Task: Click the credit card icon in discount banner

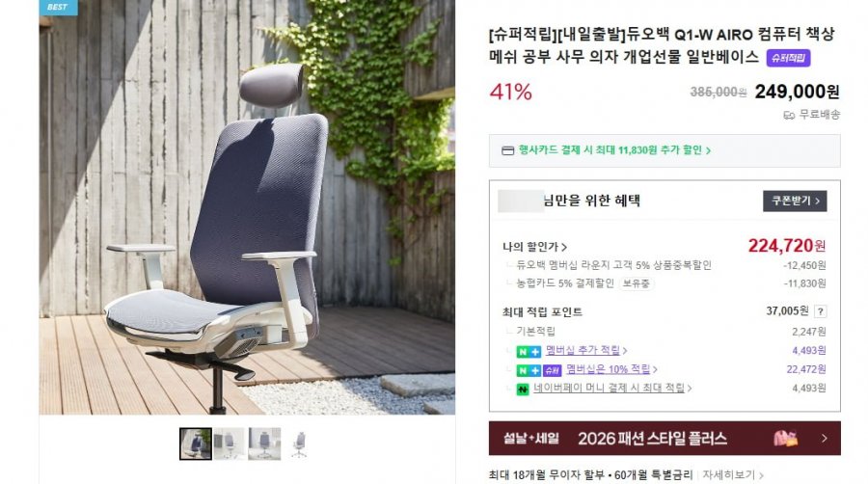Action: click(507, 150)
